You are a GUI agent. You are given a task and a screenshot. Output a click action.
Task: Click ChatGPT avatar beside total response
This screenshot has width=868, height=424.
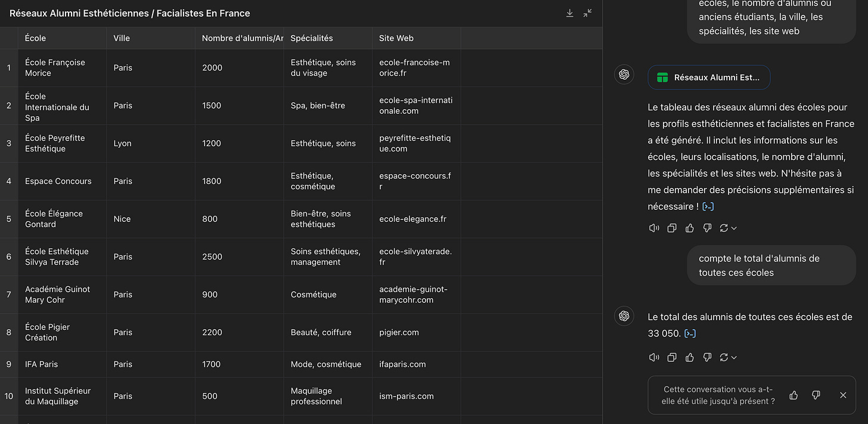click(x=624, y=316)
